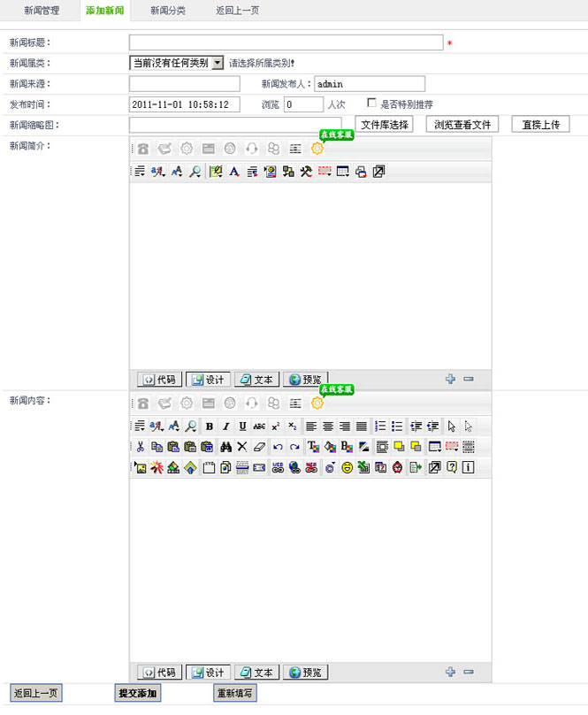Viewport: 588px width, 715px height.
Task: Shrink the 新闻内容 editor with minus icon
Action: click(469, 673)
